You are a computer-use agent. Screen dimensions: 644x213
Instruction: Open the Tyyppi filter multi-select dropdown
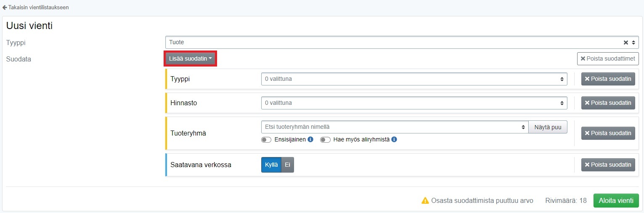point(413,79)
